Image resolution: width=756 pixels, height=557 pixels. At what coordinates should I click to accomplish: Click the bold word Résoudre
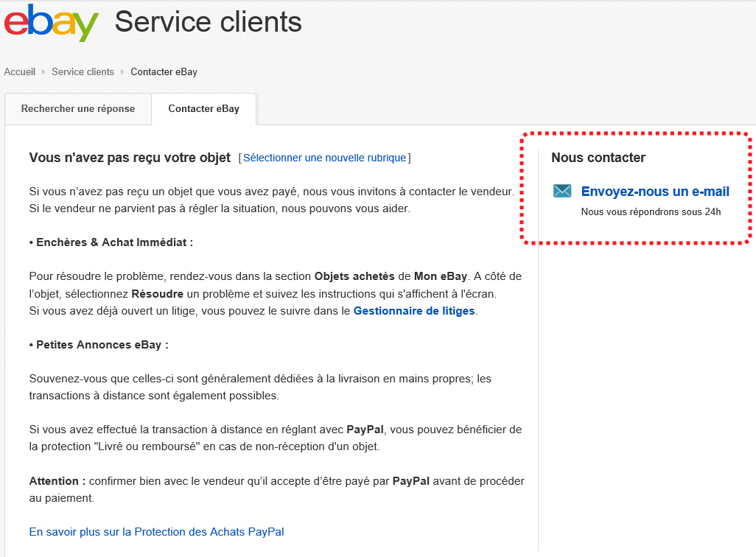coord(158,294)
